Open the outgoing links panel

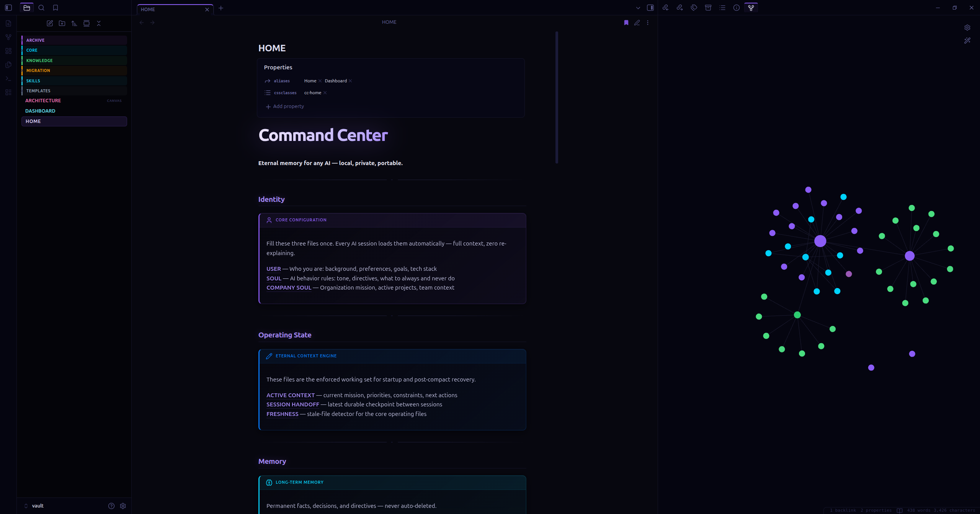[679, 8]
